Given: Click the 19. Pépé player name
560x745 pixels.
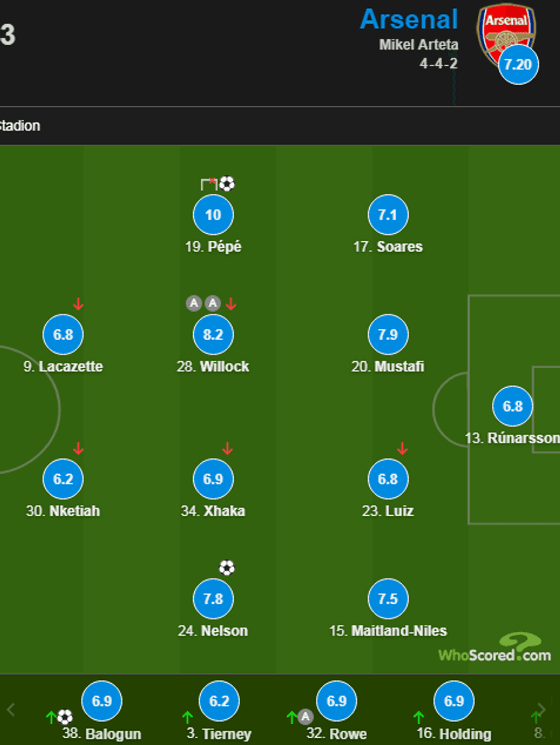Looking at the screenshot, I should click(x=213, y=247).
